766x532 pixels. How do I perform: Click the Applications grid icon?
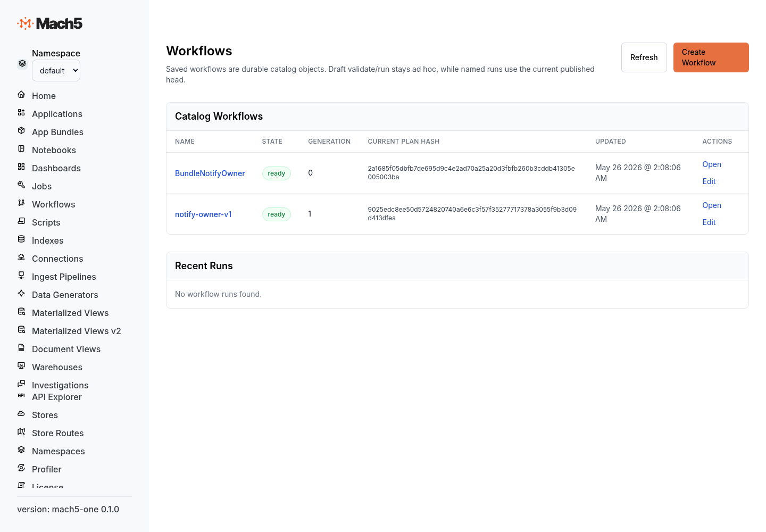point(21,113)
